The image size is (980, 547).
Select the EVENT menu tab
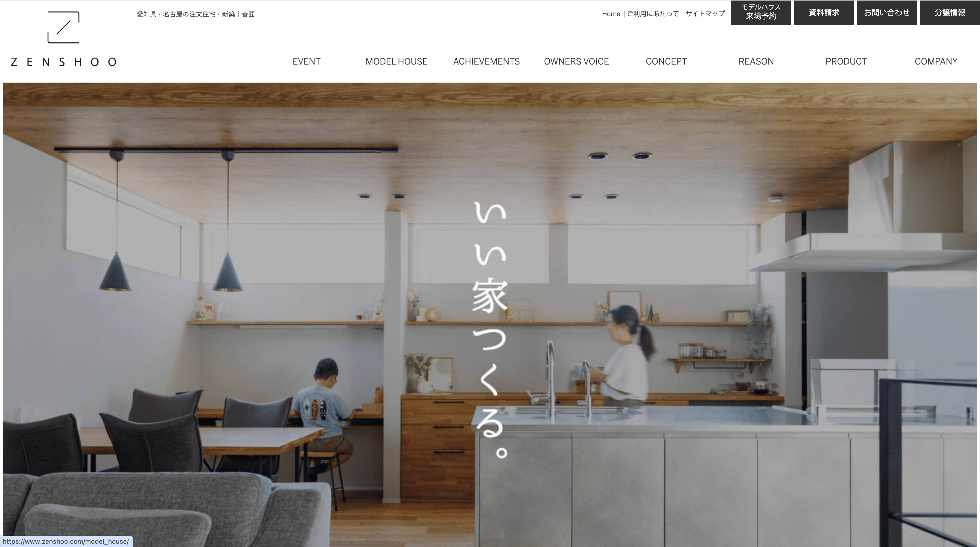tap(306, 61)
